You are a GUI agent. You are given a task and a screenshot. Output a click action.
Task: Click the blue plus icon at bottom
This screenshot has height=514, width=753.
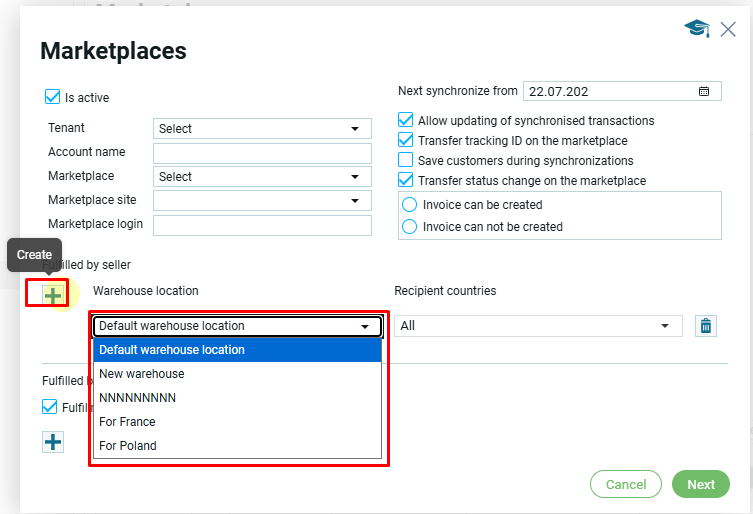[53, 441]
